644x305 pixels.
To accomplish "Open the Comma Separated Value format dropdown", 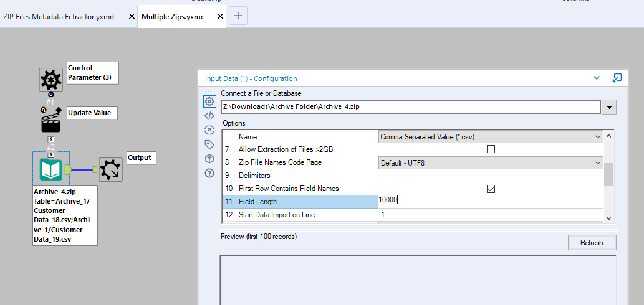I will 491,136.
